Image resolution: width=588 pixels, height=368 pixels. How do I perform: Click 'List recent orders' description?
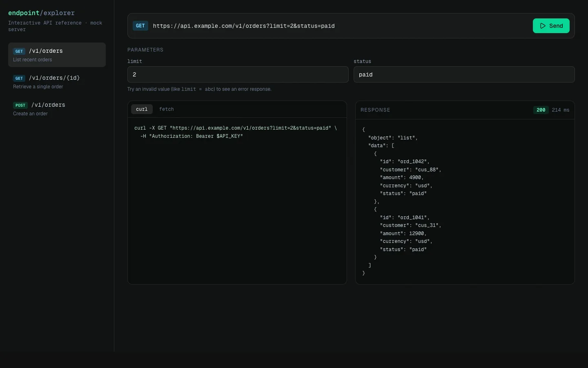point(33,60)
